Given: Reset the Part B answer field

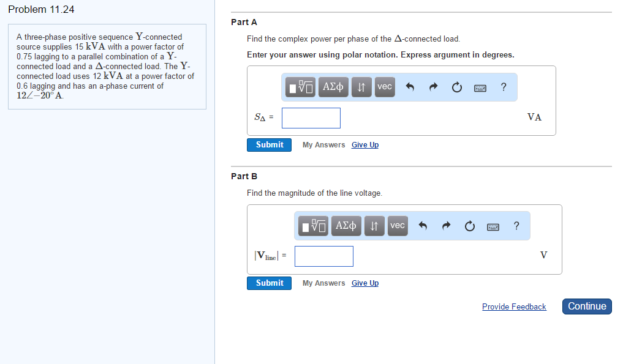Looking at the screenshot, I should tap(469, 226).
